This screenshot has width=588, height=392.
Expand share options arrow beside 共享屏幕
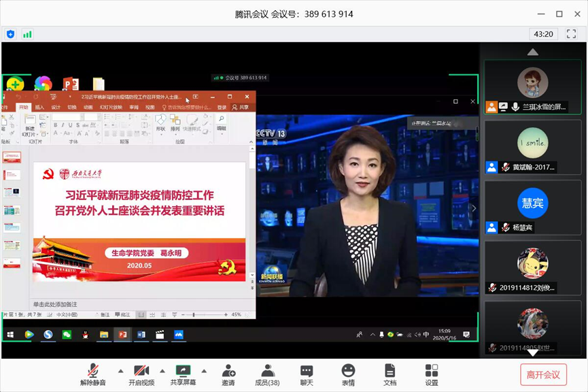coord(203,371)
